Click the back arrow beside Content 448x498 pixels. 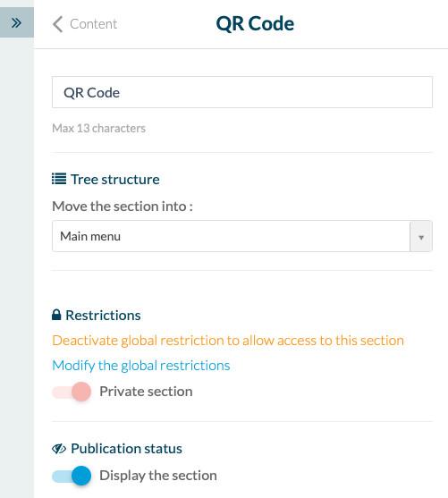57,24
